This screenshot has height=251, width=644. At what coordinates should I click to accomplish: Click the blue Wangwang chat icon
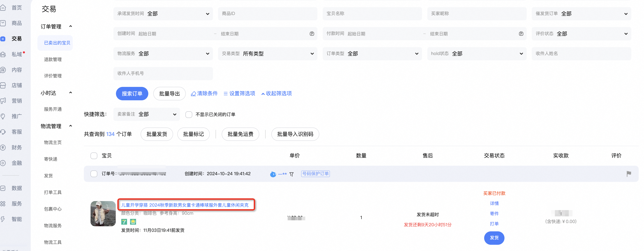[273, 174]
